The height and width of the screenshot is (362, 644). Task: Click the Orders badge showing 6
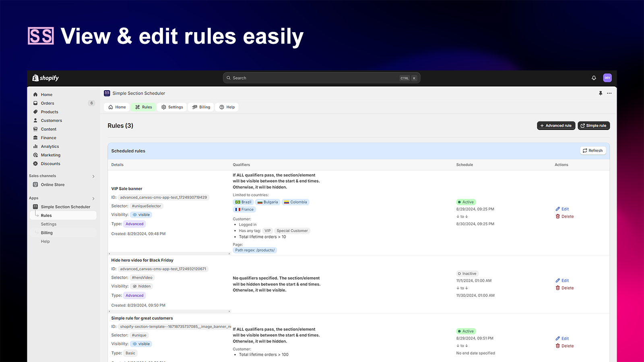[x=92, y=103]
